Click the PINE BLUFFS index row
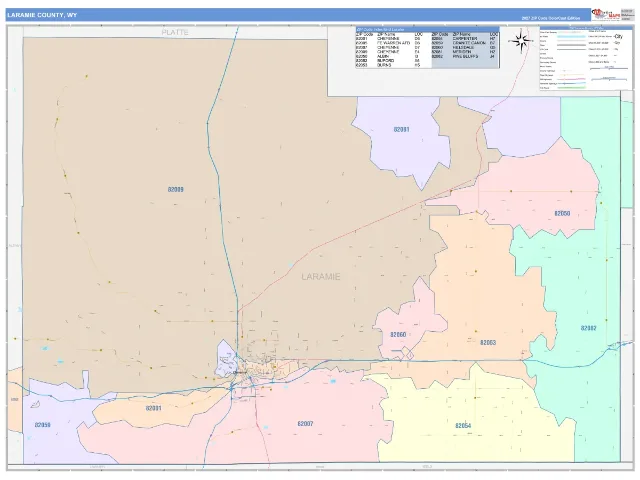Viewport: 640px width, 480px height. click(x=465, y=56)
